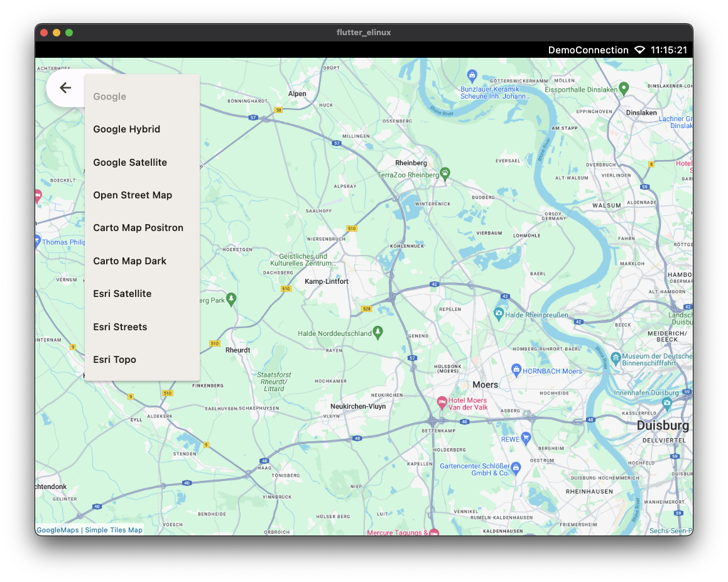This screenshot has height=582, width=728.
Task: Switch to Carto Map Positron
Action: 142,228
